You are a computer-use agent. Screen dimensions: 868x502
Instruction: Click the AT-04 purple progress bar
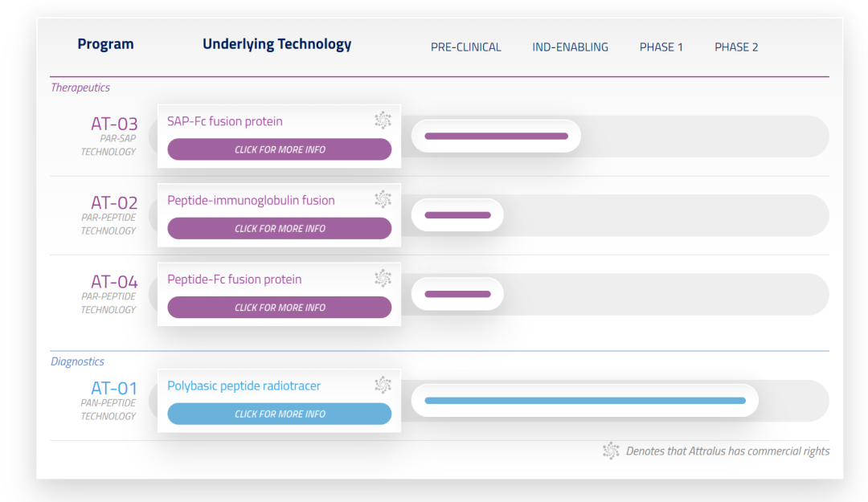click(457, 294)
